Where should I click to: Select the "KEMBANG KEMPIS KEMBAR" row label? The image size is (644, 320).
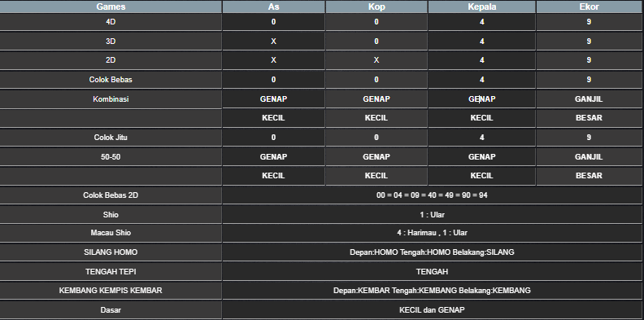111,291
